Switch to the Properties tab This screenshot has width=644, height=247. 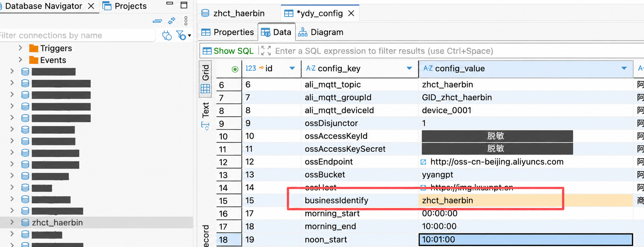point(228,32)
